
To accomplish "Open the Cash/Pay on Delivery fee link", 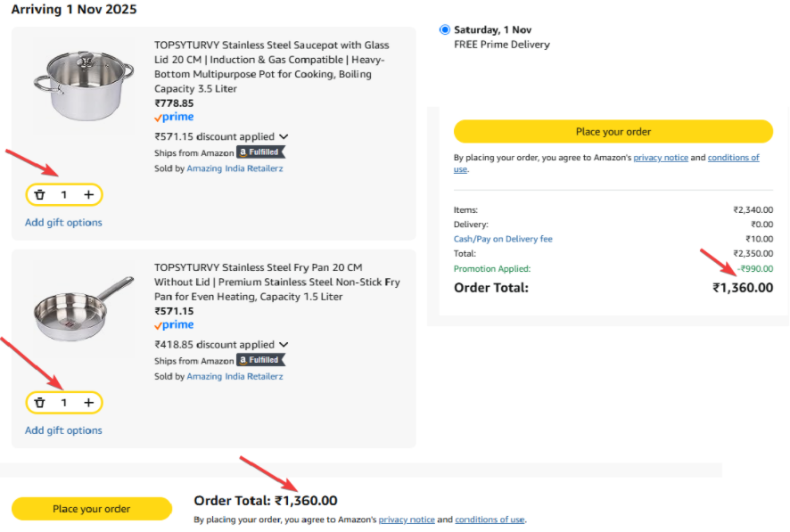I will [x=503, y=239].
